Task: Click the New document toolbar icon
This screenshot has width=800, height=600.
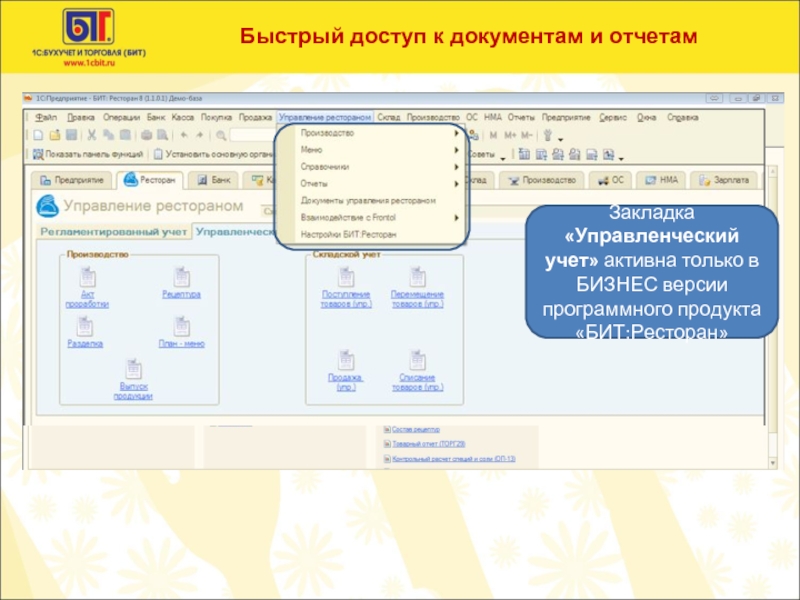Action: click(x=38, y=135)
